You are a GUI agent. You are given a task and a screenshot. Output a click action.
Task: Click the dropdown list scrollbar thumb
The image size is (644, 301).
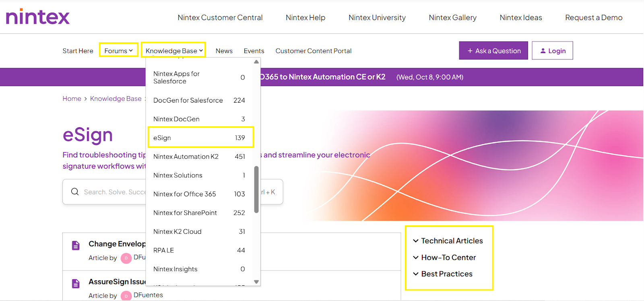[x=256, y=190]
